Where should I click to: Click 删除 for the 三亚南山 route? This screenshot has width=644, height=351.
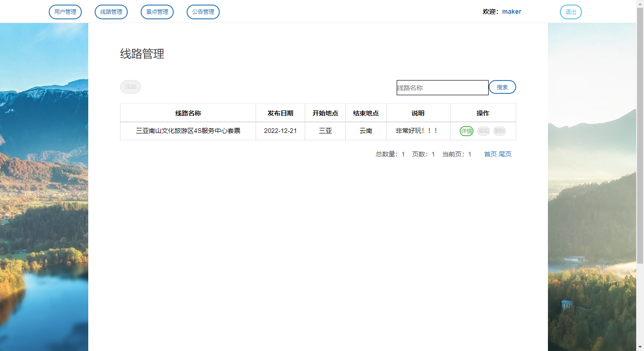500,131
